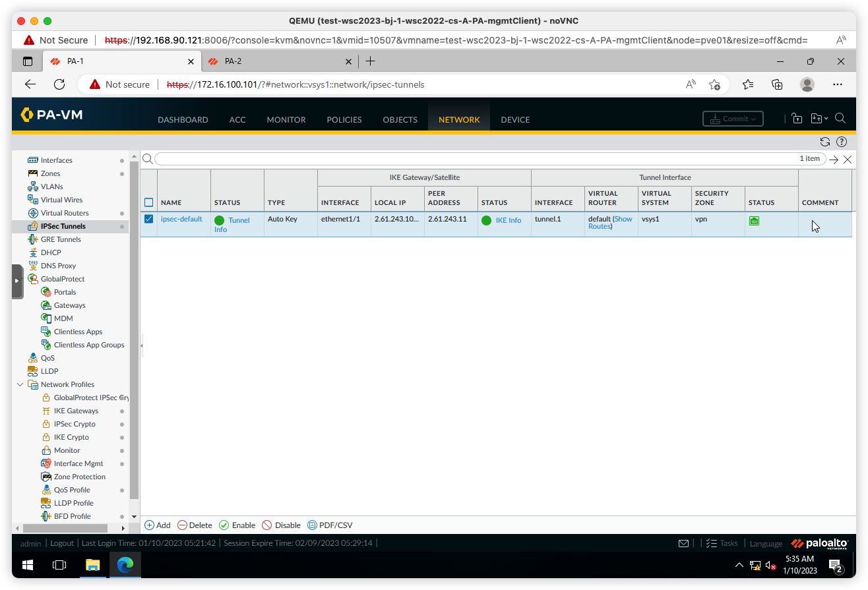Open Microsoft Edge in the Windows taskbar

pos(125,565)
